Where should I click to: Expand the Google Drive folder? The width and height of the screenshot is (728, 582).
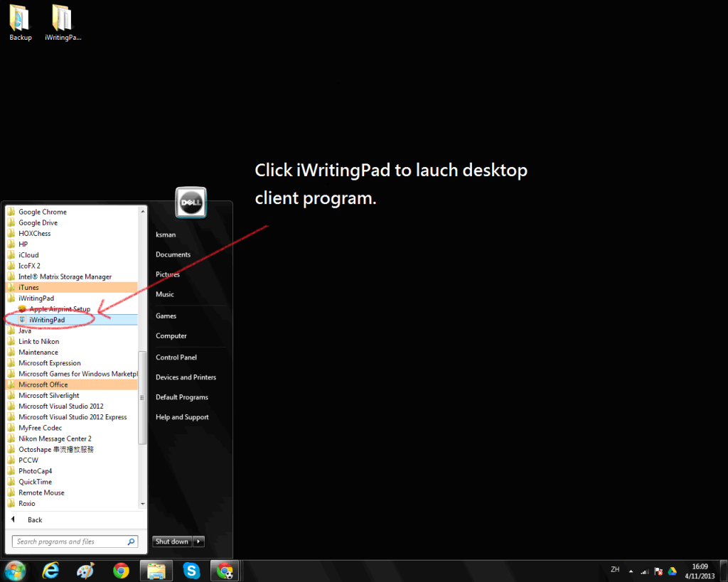72,222
